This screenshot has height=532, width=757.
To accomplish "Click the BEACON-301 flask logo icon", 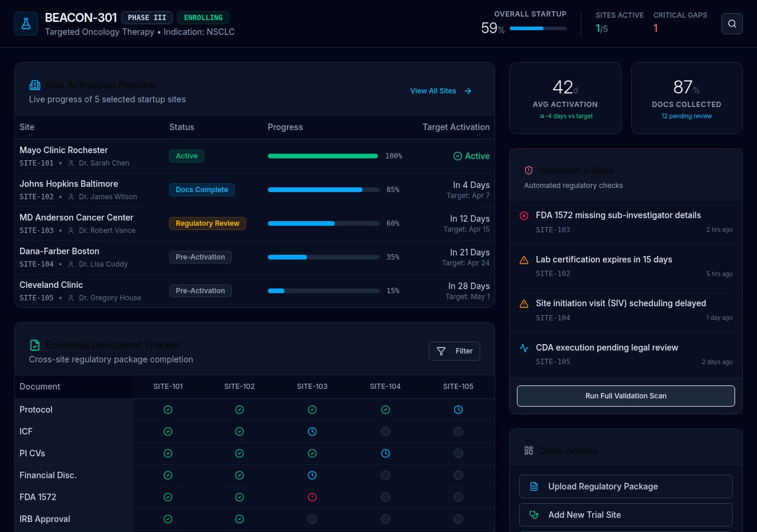I will click(26, 24).
